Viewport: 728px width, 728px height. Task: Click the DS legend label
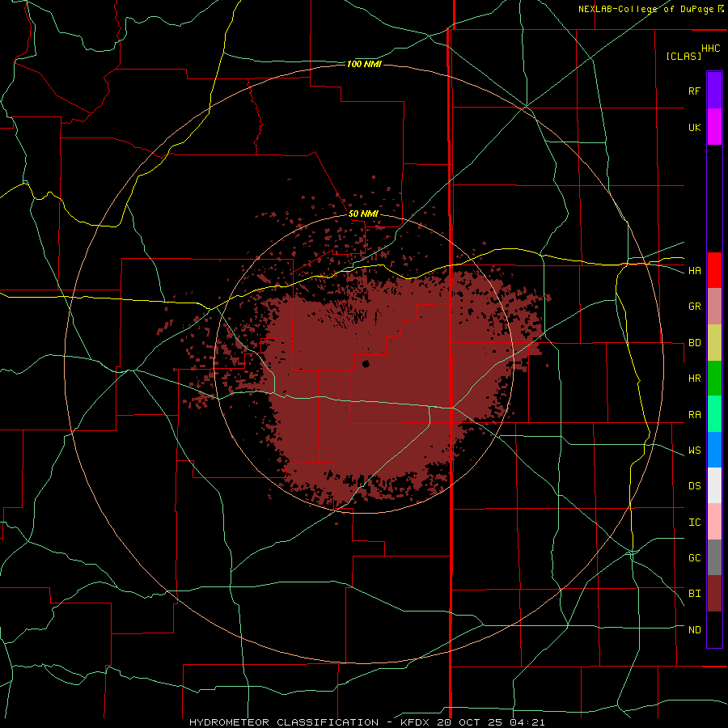[694, 486]
